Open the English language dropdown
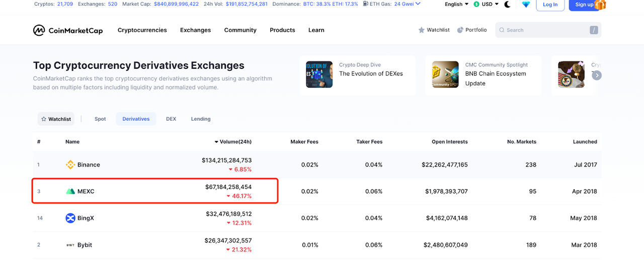 tap(456, 4)
